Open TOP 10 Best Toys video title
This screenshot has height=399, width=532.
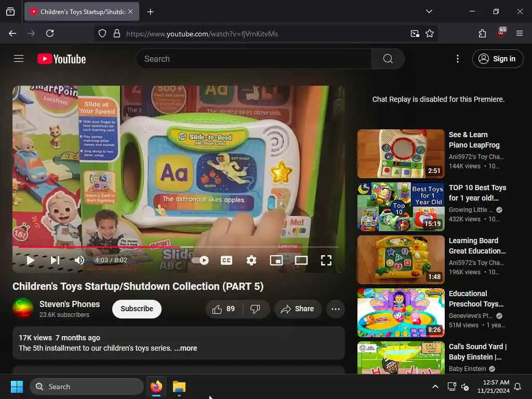[x=477, y=193]
